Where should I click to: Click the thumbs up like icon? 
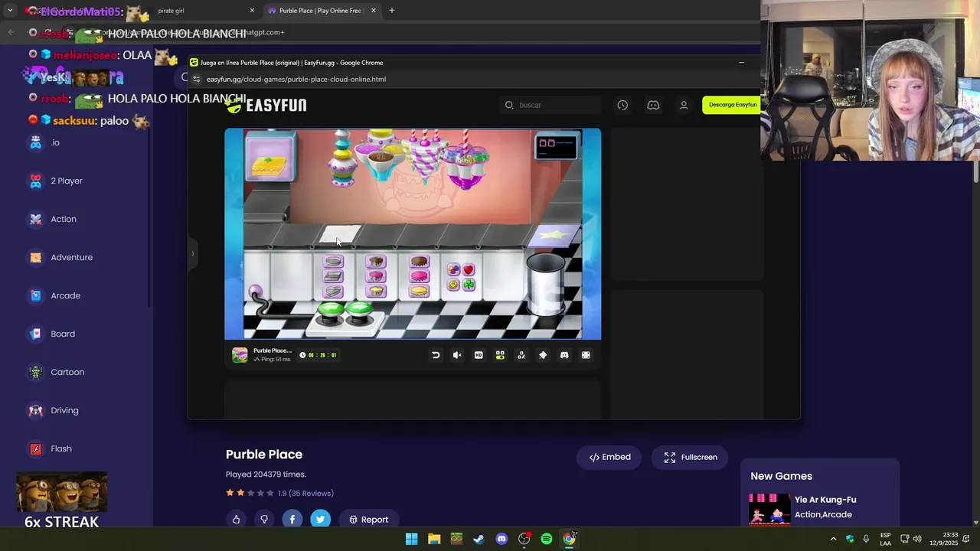tap(236, 520)
